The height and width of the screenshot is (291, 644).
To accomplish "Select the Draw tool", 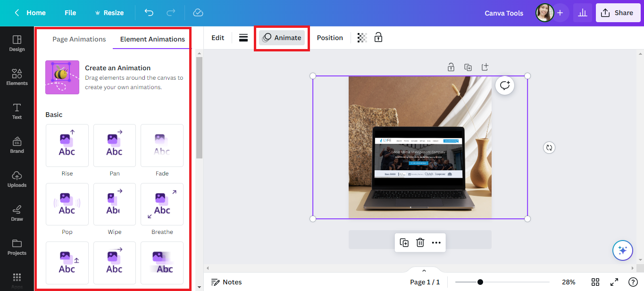I will click(17, 213).
